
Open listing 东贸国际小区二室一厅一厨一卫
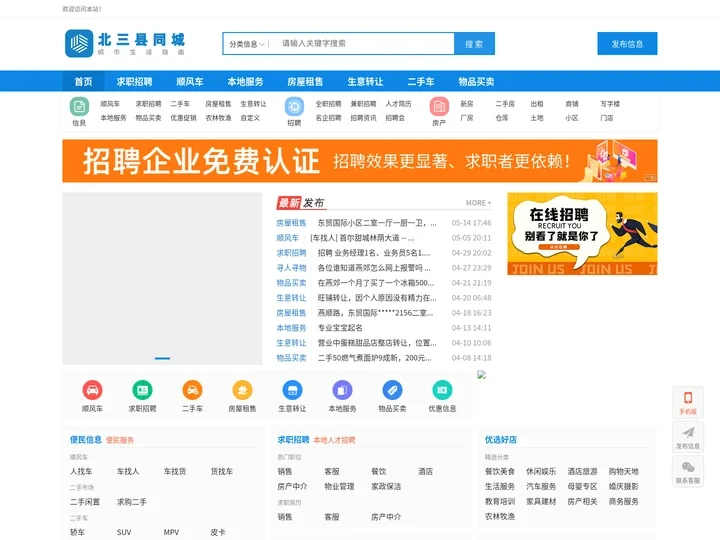pos(377,223)
